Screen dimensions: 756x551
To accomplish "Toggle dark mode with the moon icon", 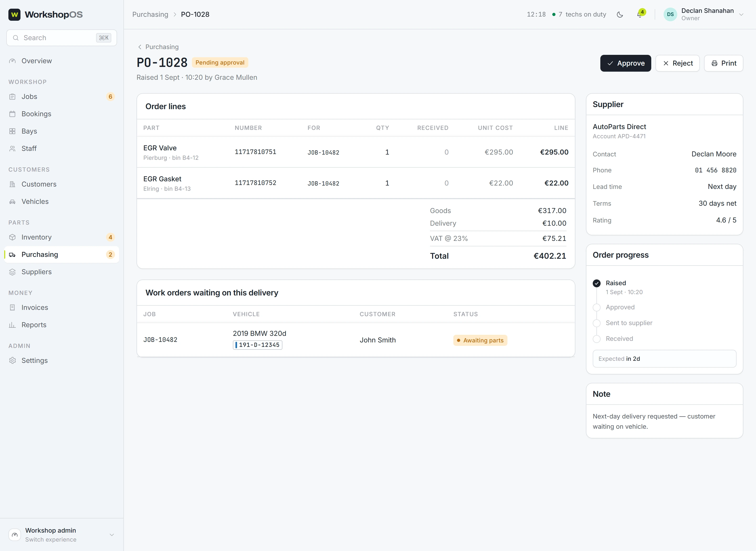I will coord(620,14).
